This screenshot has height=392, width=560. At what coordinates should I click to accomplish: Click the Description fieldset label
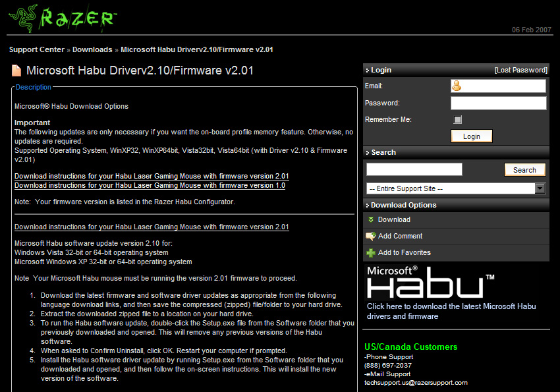coord(33,87)
